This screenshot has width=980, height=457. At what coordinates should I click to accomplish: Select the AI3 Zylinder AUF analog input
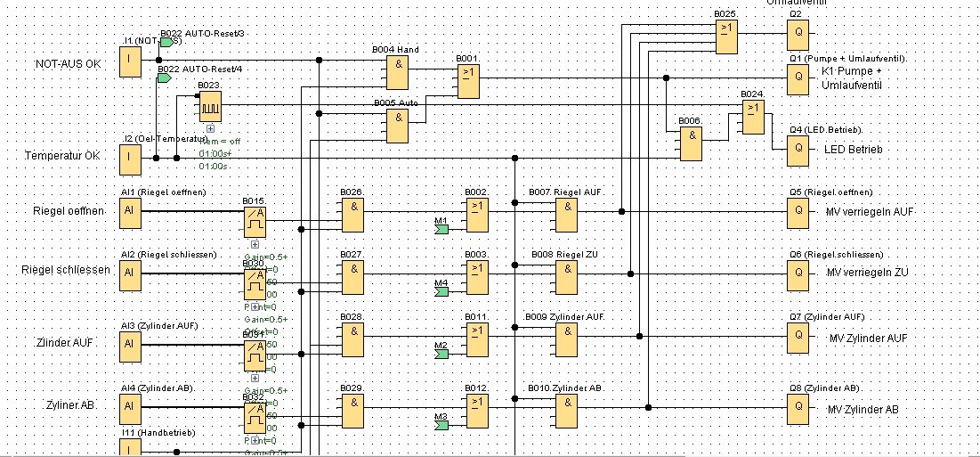click(130, 345)
